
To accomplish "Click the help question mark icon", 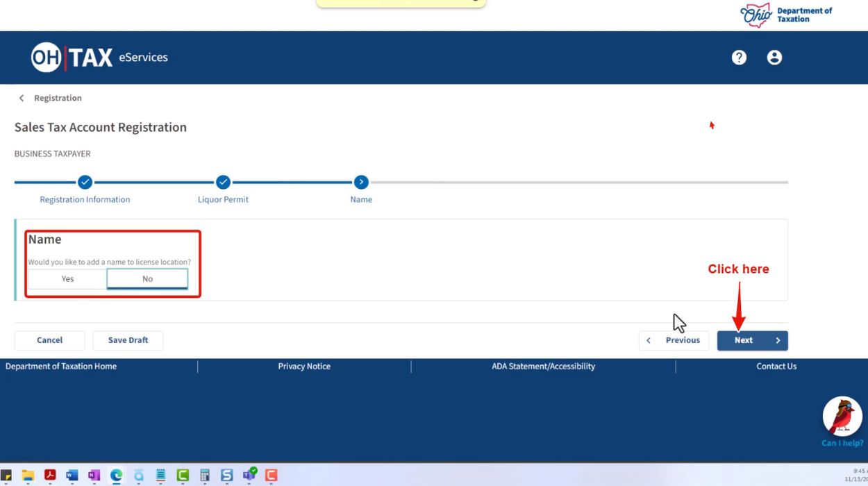I will point(739,58).
